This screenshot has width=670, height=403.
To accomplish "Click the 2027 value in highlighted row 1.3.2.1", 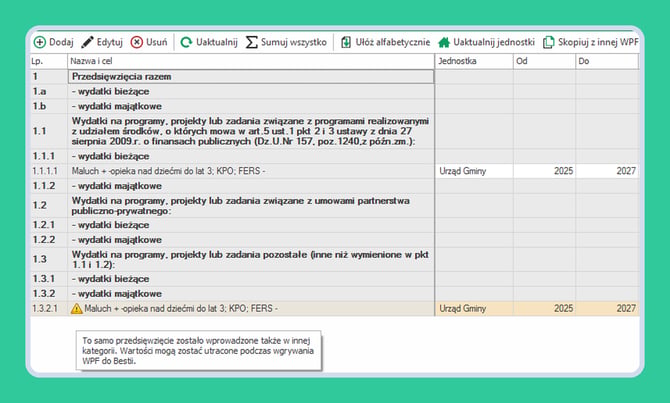I will 626,309.
